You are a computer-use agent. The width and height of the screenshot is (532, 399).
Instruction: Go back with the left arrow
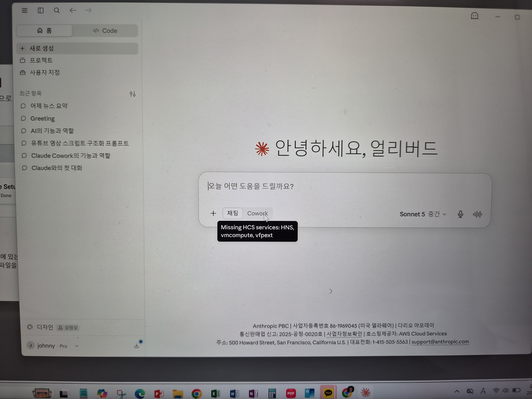pos(73,10)
